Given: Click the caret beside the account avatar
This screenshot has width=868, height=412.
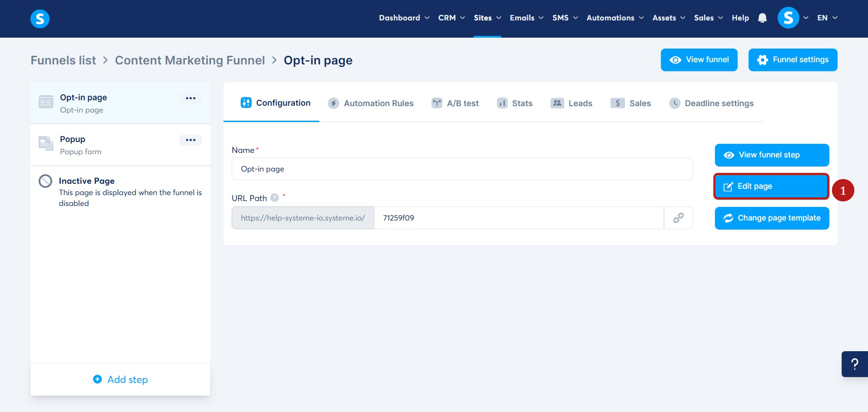Looking at the screenshot, I should coord(806,18).
